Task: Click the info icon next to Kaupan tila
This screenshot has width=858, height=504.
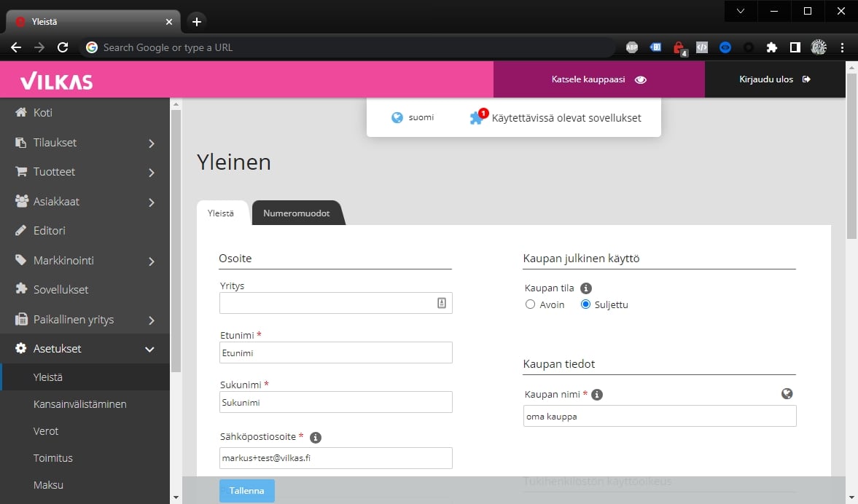Action: [x=585, y=288]
